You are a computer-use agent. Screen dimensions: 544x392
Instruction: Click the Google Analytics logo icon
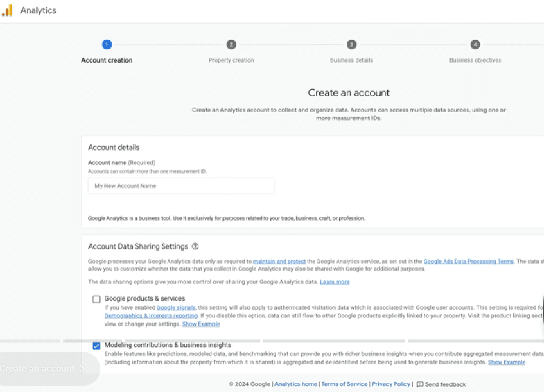[x=7, y=10]
